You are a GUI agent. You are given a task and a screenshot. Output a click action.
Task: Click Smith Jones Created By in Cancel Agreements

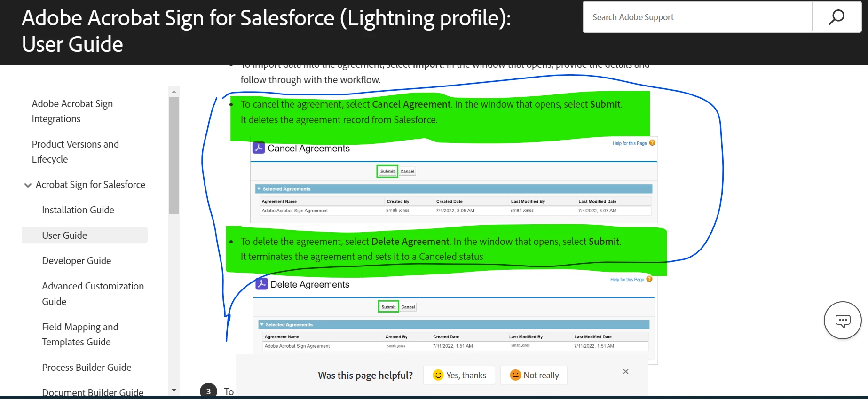397,211
